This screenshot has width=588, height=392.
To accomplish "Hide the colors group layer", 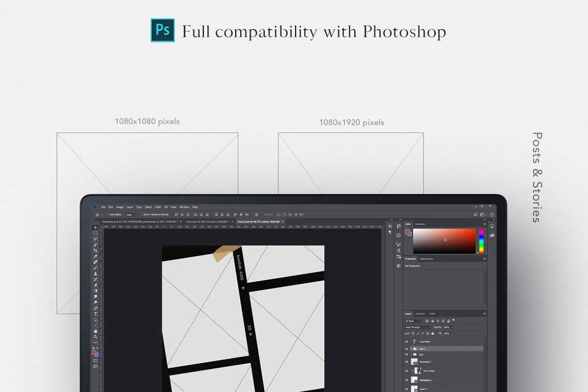I will pos(407,349).
